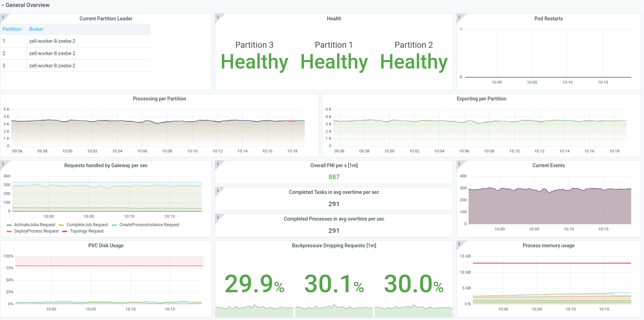Open Processing per Partition panel title menu

(x=160, y=99)
